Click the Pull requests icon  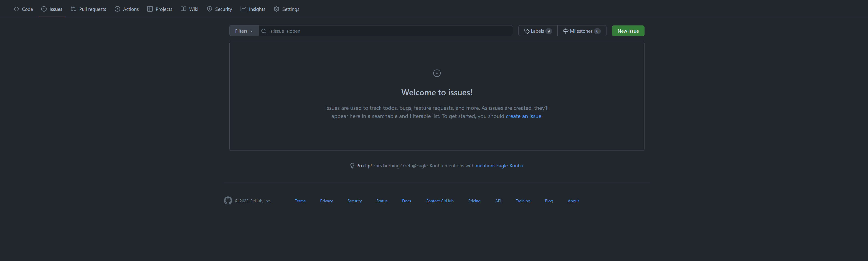tap(73, 9)
